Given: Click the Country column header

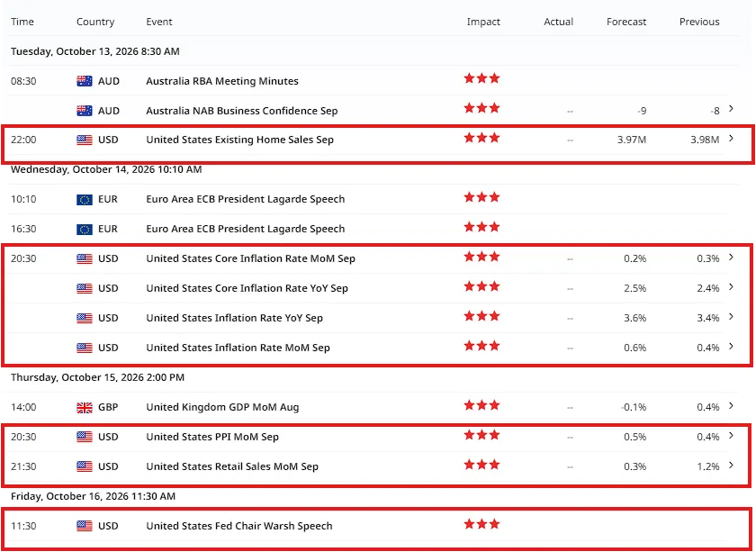Looking at the screenshot, I should click(95, 22).
